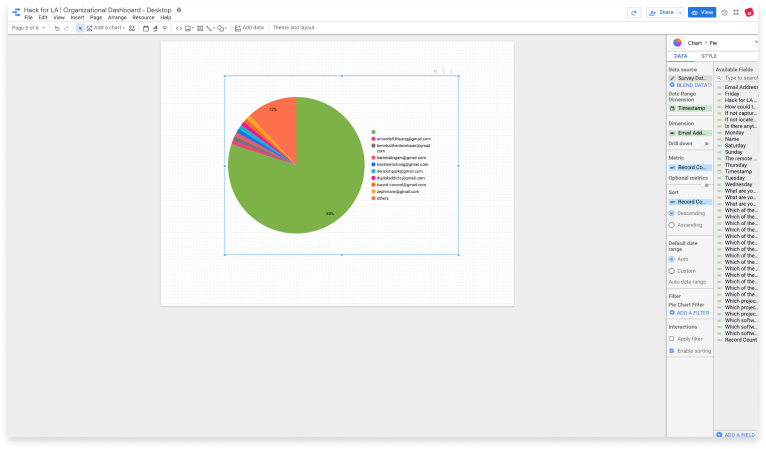Open the Google apps grid icon
The height and width of the screenshot is (449, 766).
[x=737, y=12]
